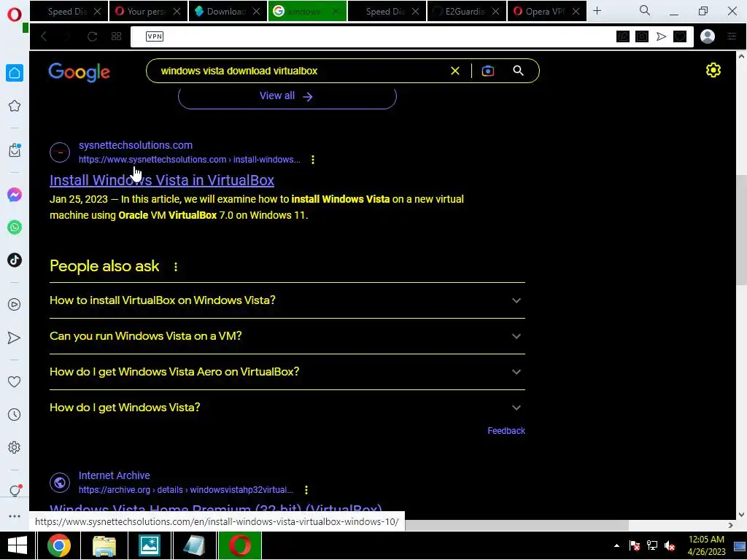Open My Flow paper-plane sidebar icon
The height and width of the screenshot is (560, 747).
15,338
